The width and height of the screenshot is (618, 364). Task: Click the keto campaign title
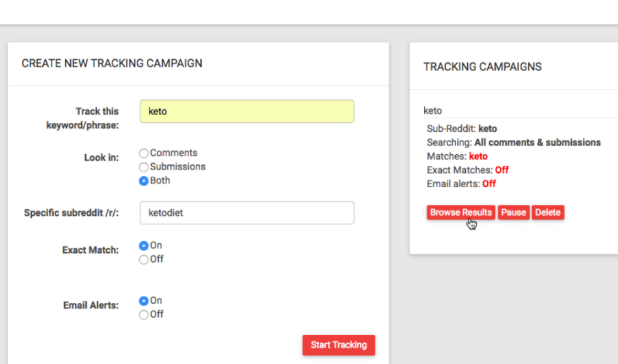433,110
